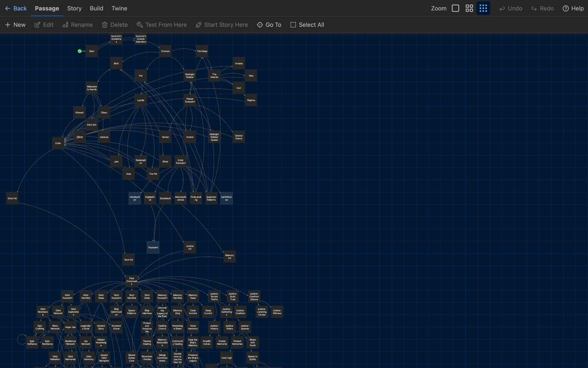Select the DataMesh passage

pos(165,198)
